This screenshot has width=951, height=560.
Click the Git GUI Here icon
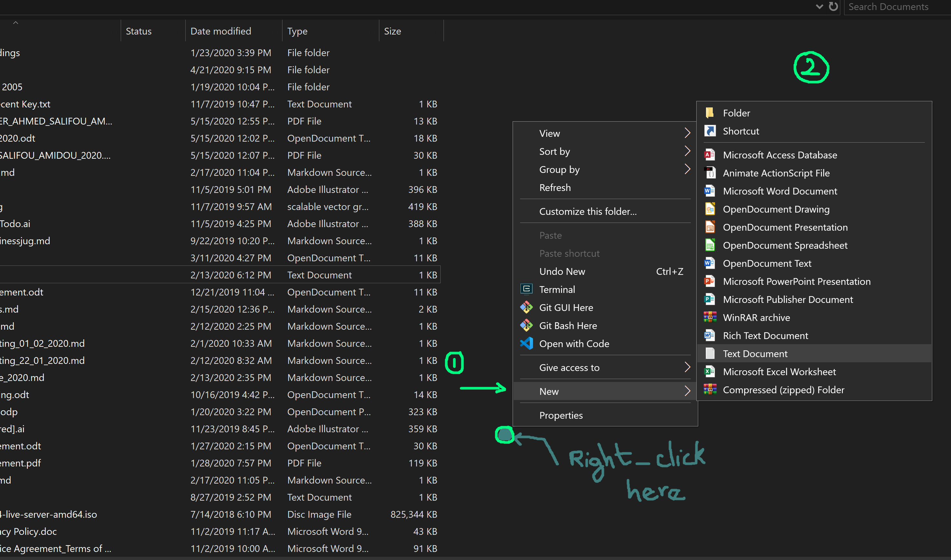[526, 307]
